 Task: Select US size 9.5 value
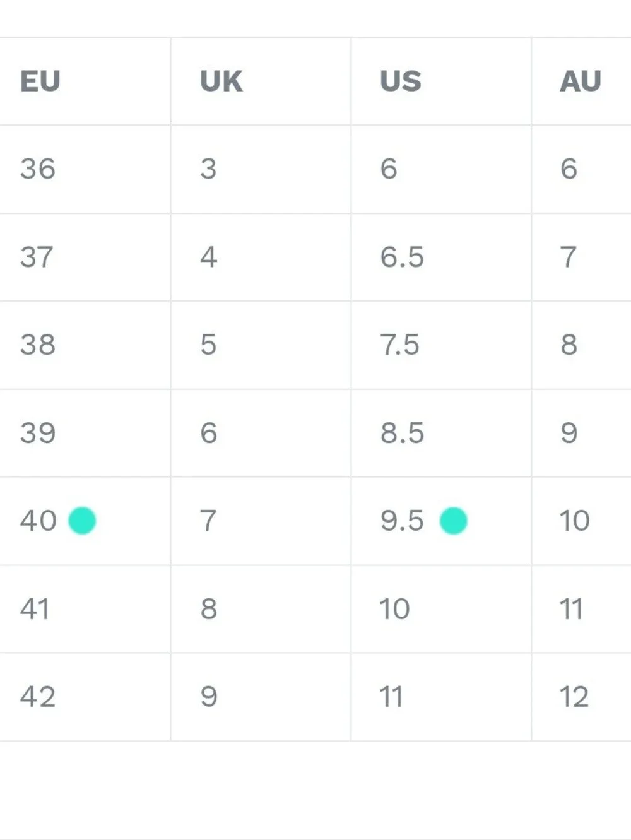click(x=402, y=521)
